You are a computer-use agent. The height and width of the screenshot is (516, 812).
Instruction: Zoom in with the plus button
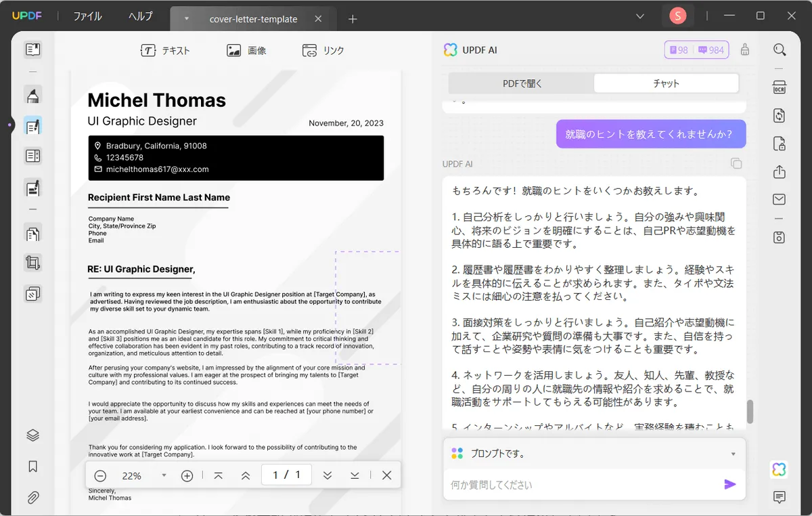click(x=187, y=475)
